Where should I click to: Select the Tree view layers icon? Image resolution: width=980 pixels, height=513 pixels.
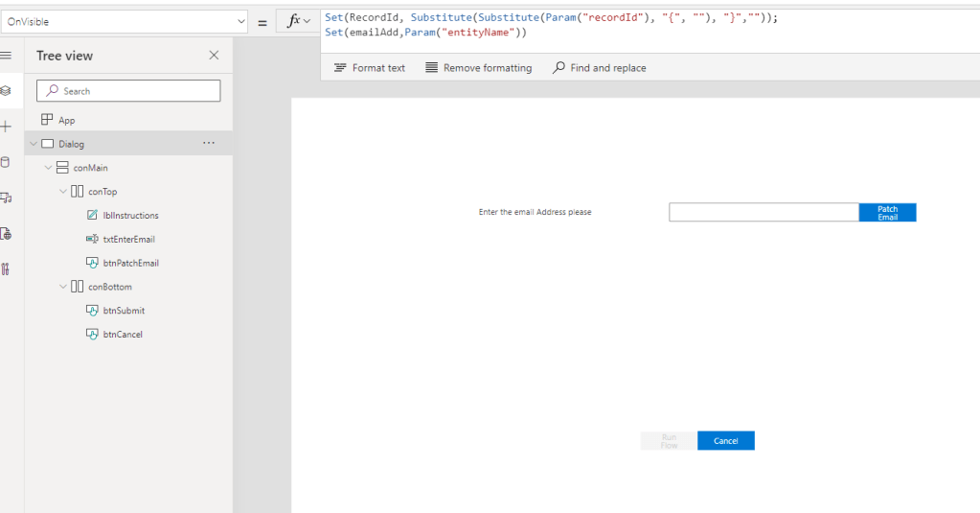(6, 91)
